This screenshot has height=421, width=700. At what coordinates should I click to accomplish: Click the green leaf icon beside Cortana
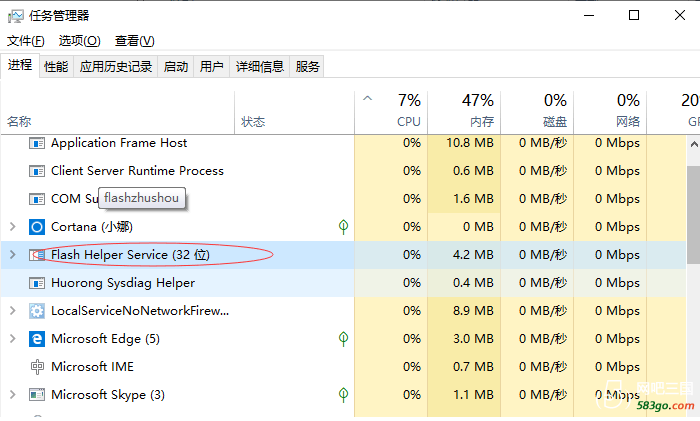343,227
